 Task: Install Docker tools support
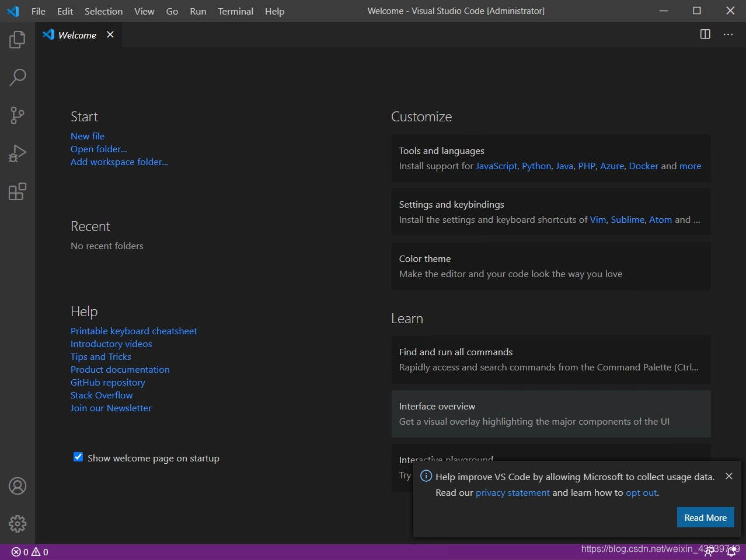click(x=643, y=166)
